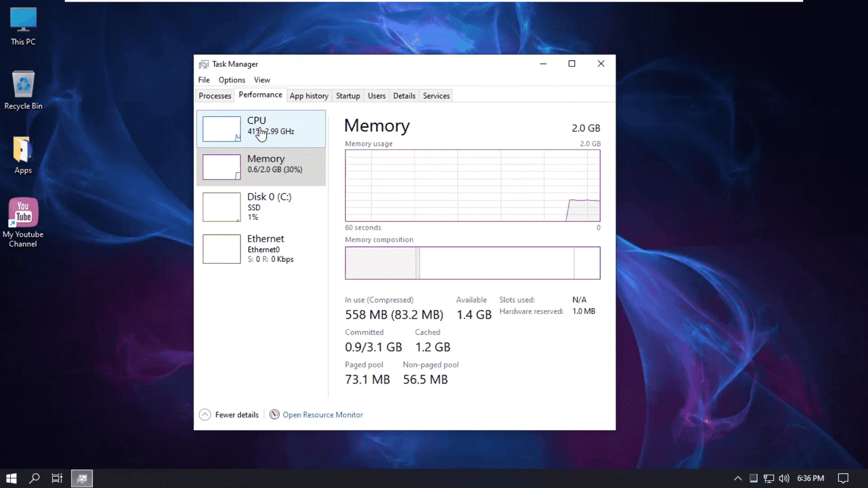Click the 0.9/3.1 GB Committed value
868x488 pixels.
(373, 347)
